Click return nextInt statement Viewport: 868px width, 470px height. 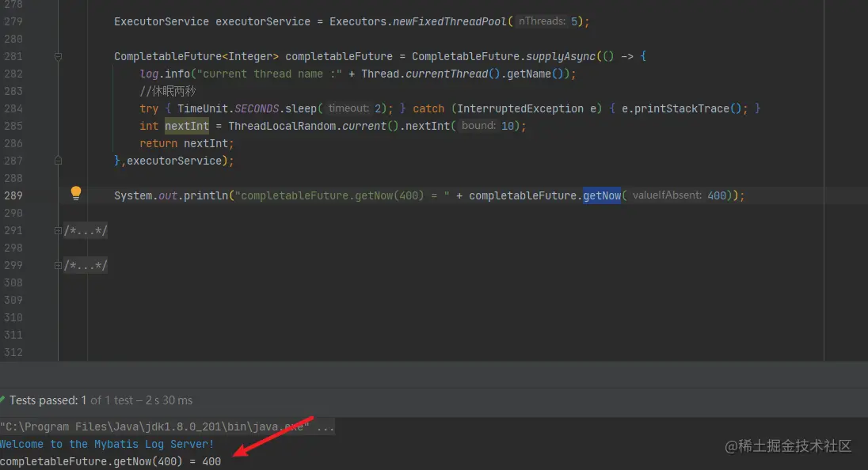pyautogui.click(x=187, y=144)
